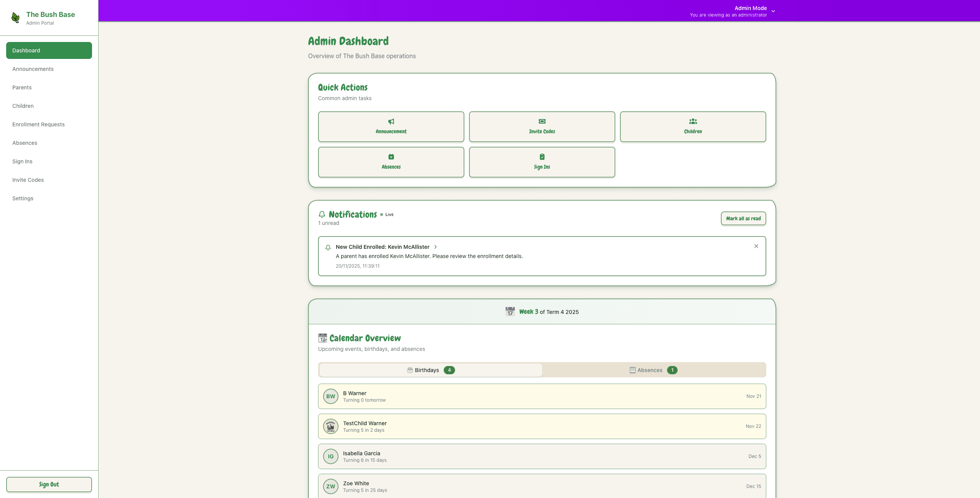The height and width of the screenshot is (498, 980).
Task: Open Announcement quick action
Action: pyautogui.click(x=391, y=127)
